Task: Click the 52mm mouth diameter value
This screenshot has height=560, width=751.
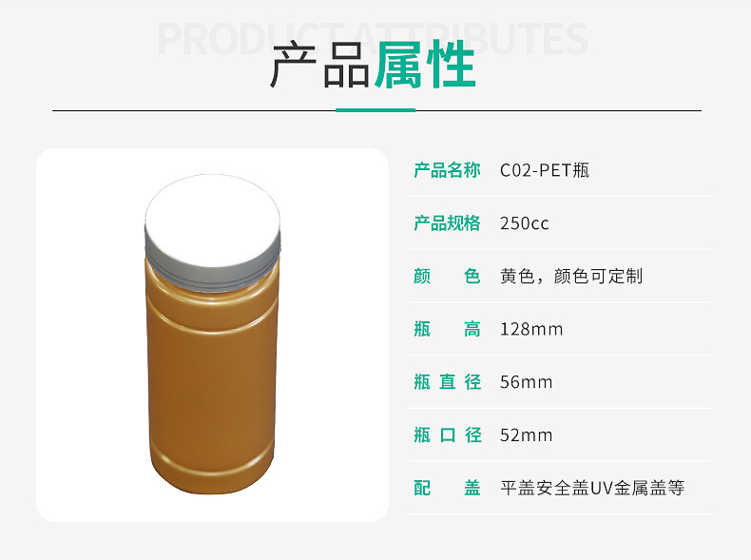Action: pos(527,435)
